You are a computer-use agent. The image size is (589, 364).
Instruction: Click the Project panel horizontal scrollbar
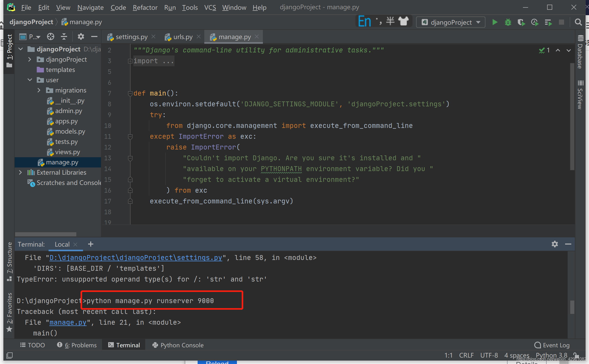tap(46, 234)
